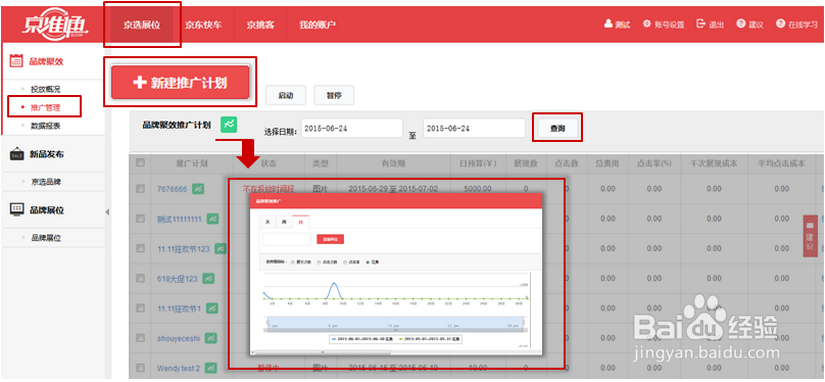Viewport: 825px width, 382px height.
Task: Tick checkbox for plan shouyeceshi
Action: (140, 337)
